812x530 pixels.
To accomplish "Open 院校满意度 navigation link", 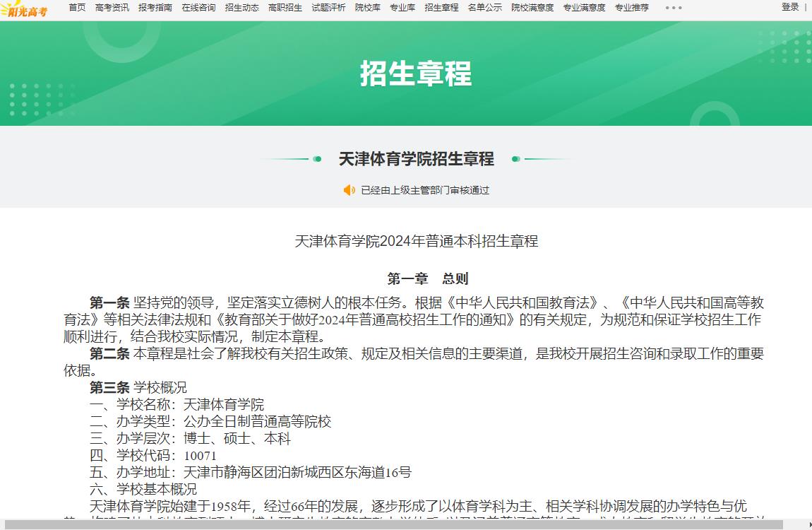I will click(532, 7).
